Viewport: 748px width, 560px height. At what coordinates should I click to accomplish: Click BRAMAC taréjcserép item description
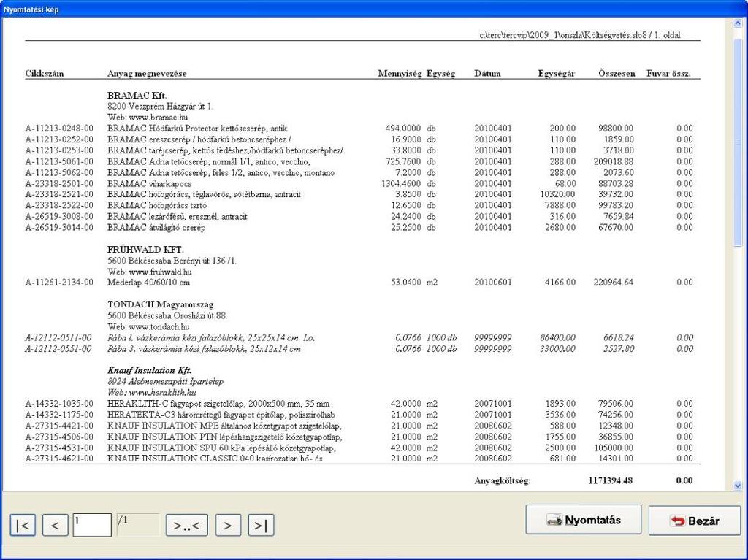point(225,150)
